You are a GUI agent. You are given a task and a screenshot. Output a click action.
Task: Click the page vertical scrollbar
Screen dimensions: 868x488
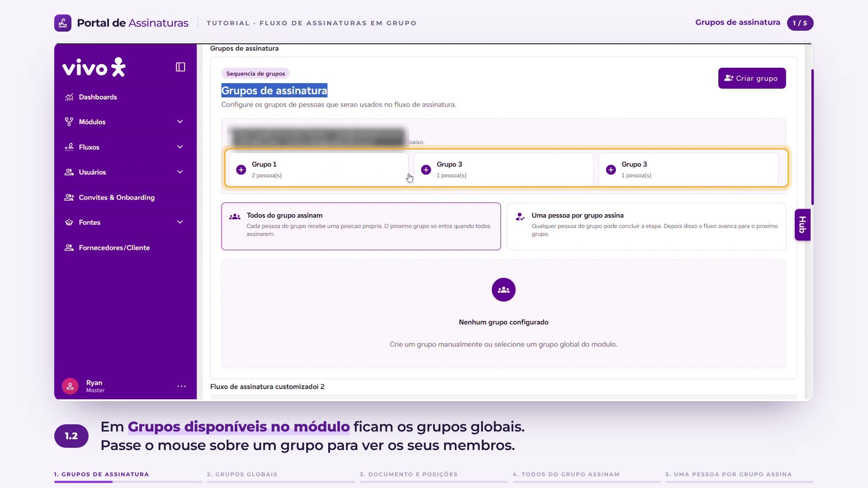812,137
